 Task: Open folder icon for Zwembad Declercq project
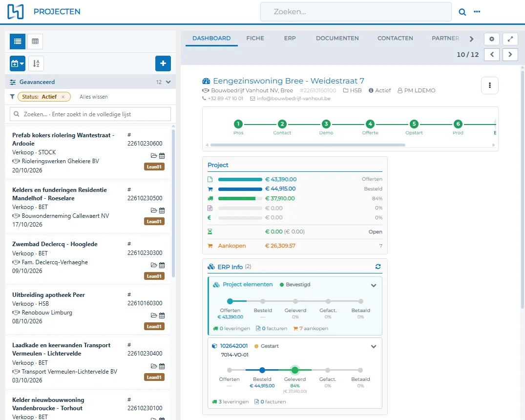coord(154,265)
